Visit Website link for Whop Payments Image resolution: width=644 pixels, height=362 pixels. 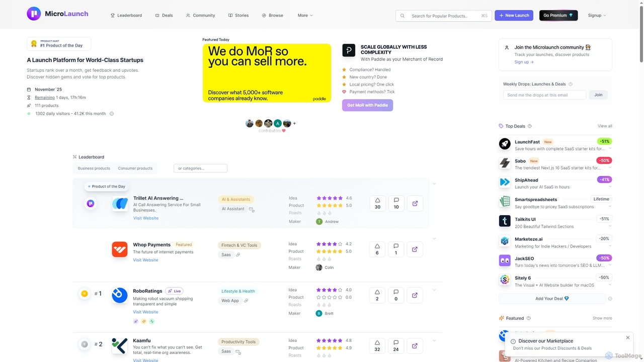pyautogui.click(x=145, y=260)
